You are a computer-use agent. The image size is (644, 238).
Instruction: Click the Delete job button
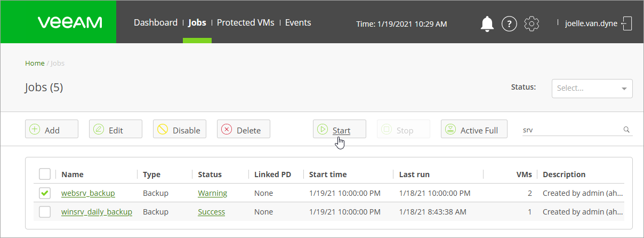tap(244, 129)
